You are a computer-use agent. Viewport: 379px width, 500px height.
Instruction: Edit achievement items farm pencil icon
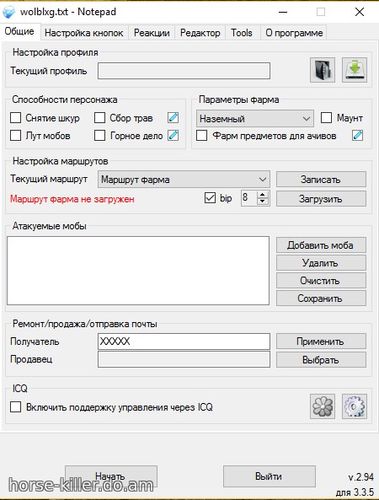(x=357, y=136)
